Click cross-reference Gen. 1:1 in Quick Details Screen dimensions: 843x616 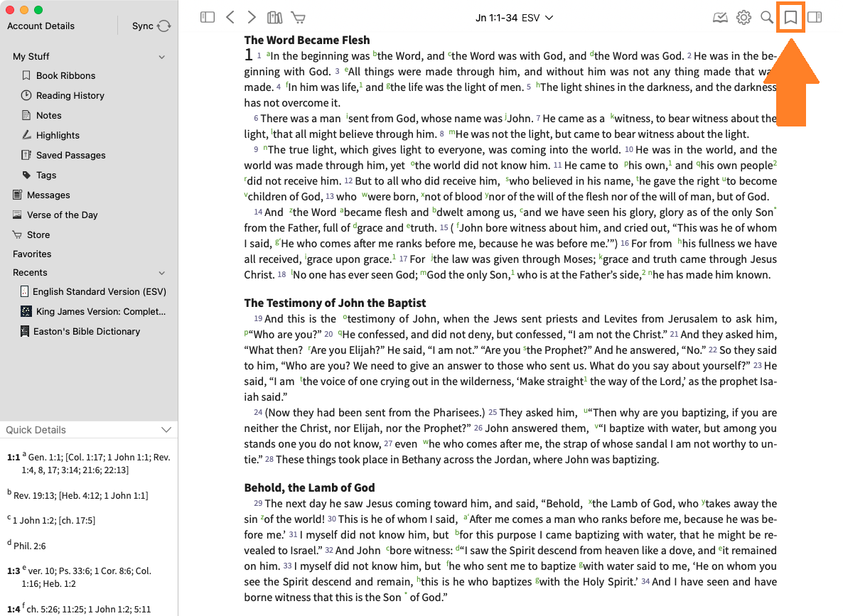click(43, 457)
